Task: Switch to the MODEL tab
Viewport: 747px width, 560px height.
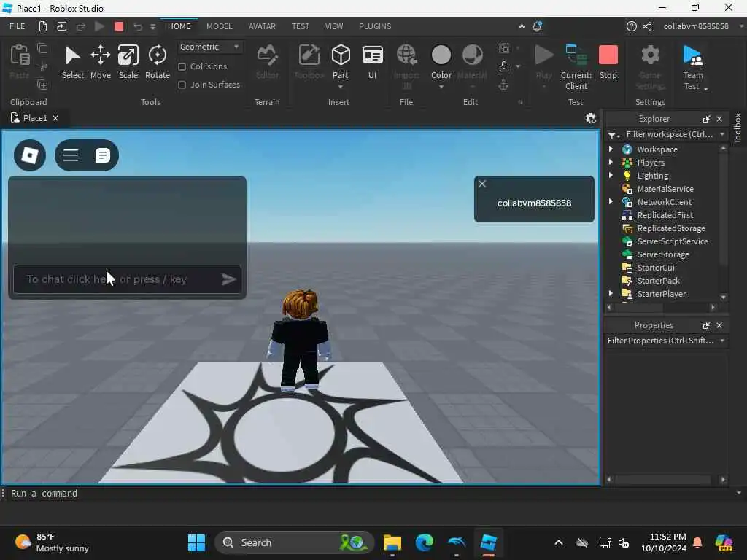Action: (x=219, y=26)
